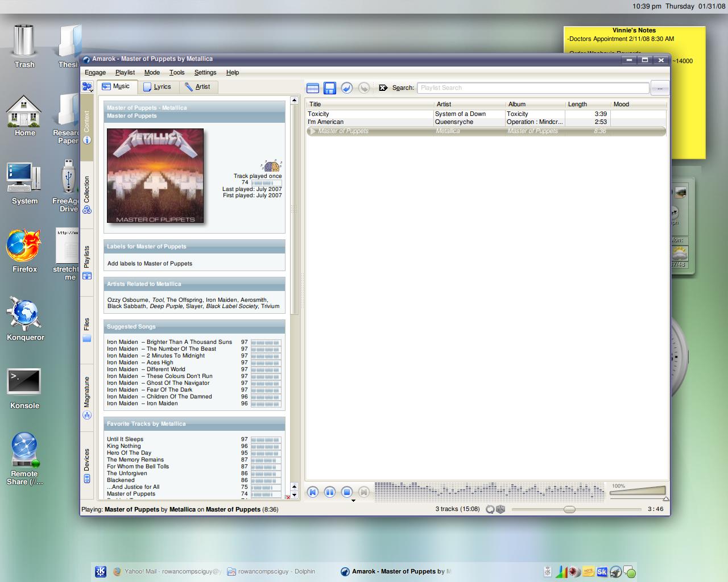Select the playing Master of Puppets row
Viewport: 728px width, 582px height.
point(486,131)
